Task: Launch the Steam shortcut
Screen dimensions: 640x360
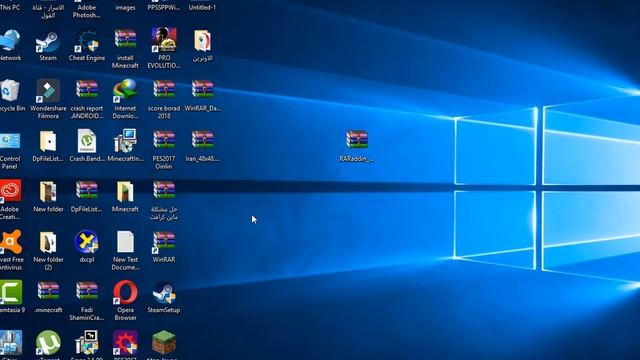Action: tap(48, 41)
